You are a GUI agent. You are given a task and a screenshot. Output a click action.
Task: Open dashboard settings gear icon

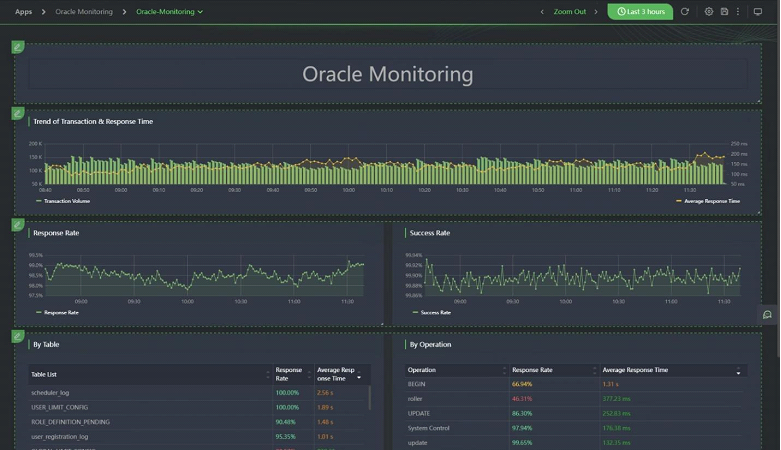coord(709,12)
